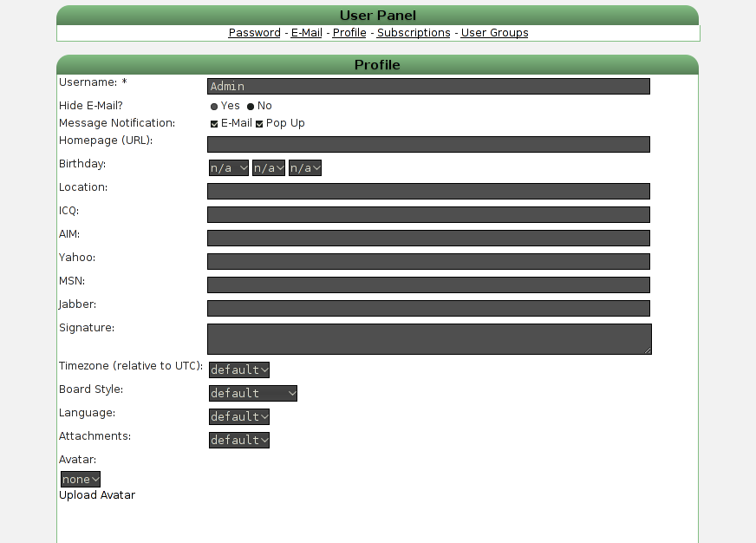Screen dimensions: 756x543
Task: Open the Board Style dropdown
Action: [x=252, y=393]
